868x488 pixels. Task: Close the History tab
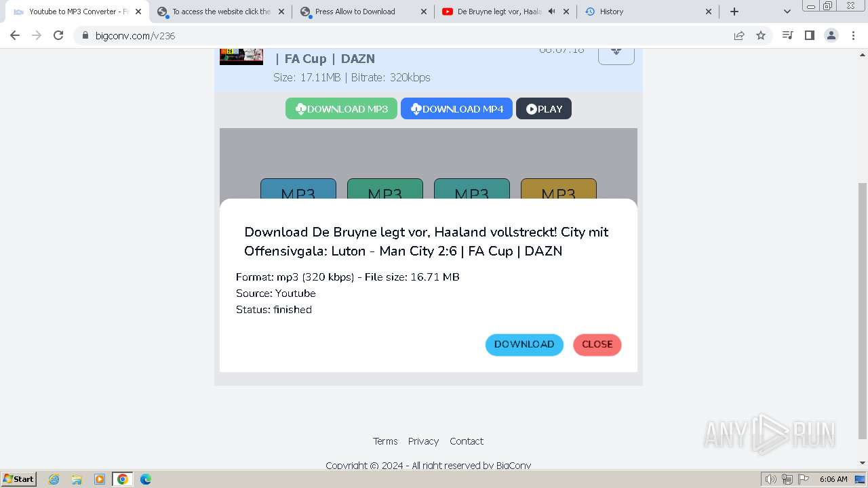[x=709, y=12]
